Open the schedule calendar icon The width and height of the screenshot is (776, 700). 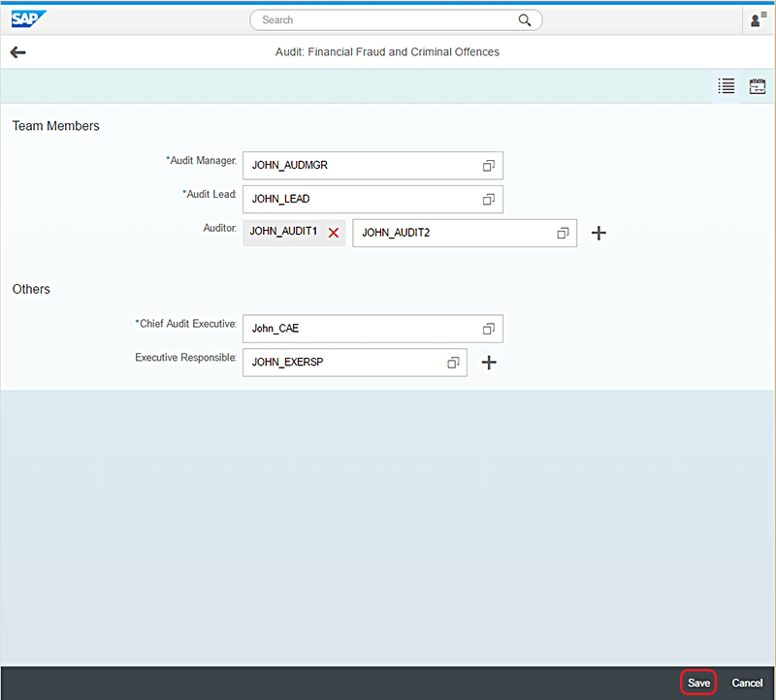click(757, 86)
